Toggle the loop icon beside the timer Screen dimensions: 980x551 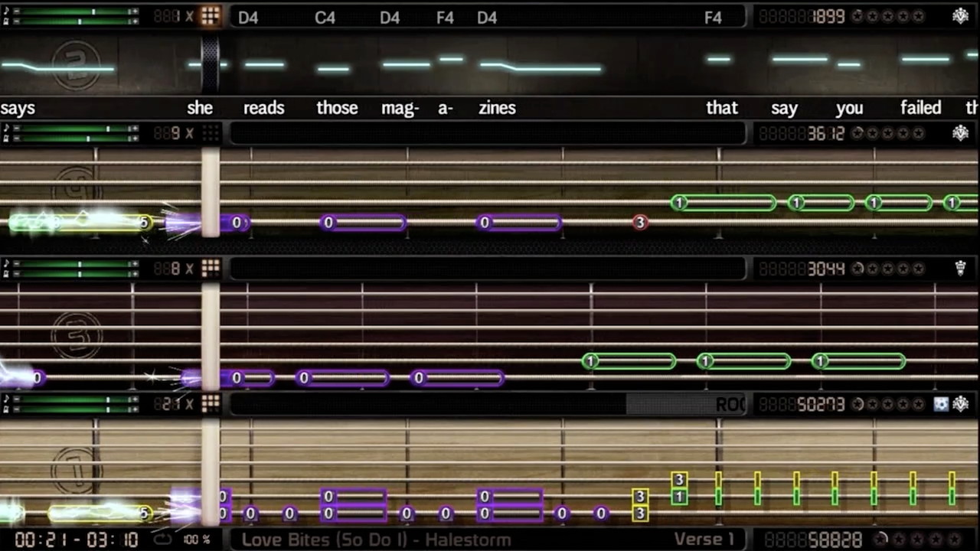click(x=162, y=540)
